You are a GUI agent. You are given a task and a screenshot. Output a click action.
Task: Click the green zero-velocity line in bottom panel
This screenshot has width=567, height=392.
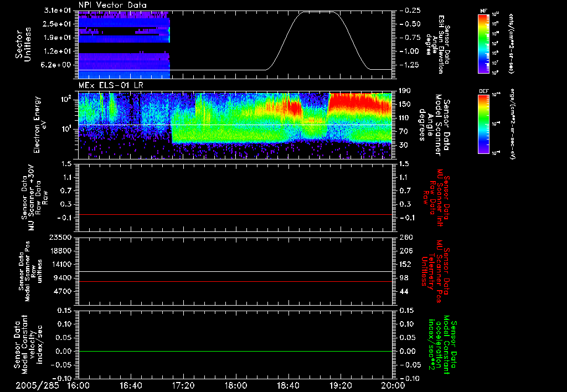coord(235,351)
